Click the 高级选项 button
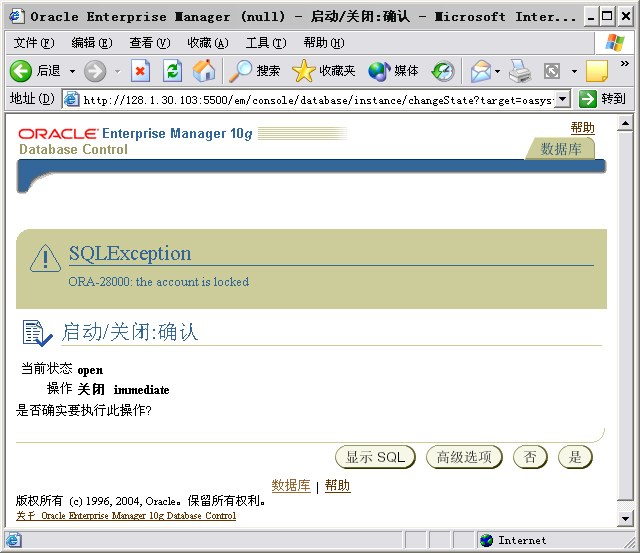 click(x=464, y=457)
